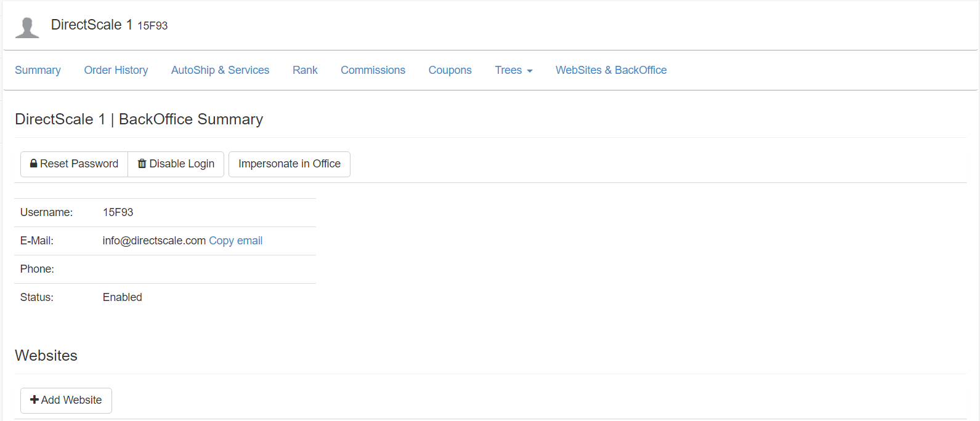The image size is (980, 421).
Task: Click the lock icon on Reset Password
Action: tap(34, 164)
